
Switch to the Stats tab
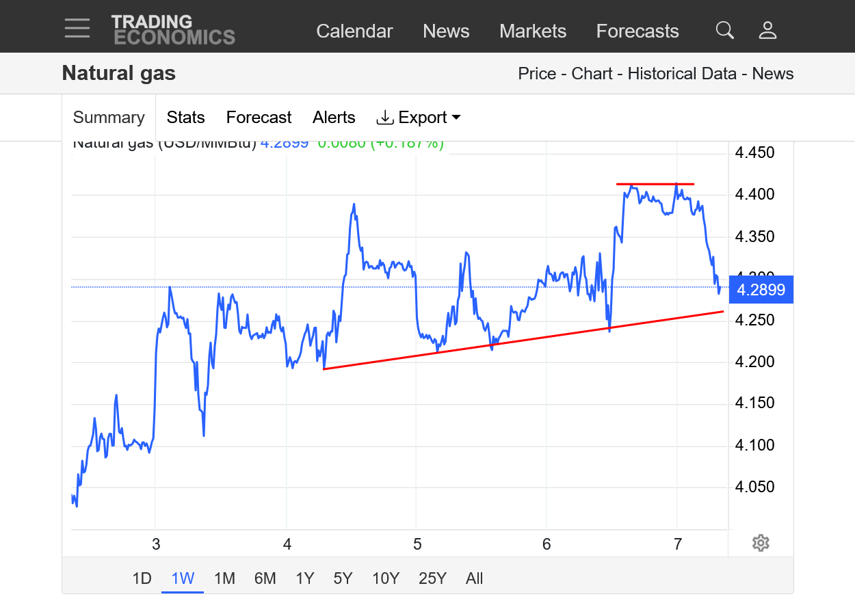click(x=185, y=118)
